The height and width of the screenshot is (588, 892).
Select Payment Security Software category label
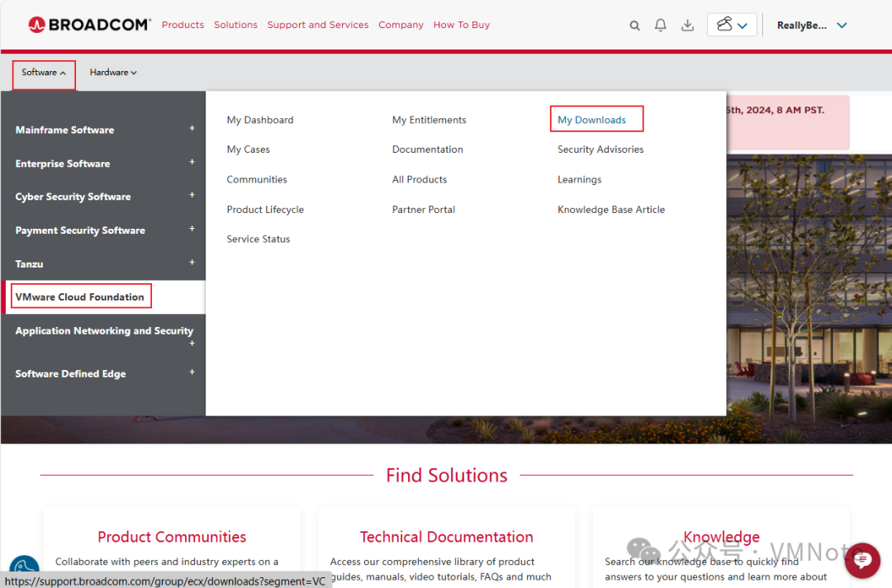[x=80, y=230]
